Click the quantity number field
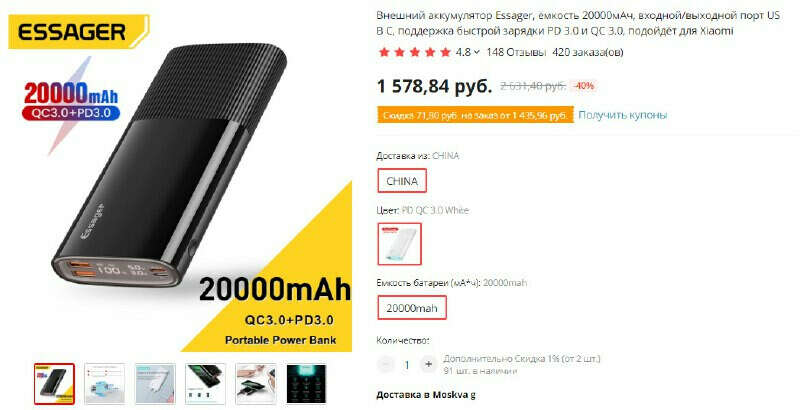 click(x=407, y=365)
